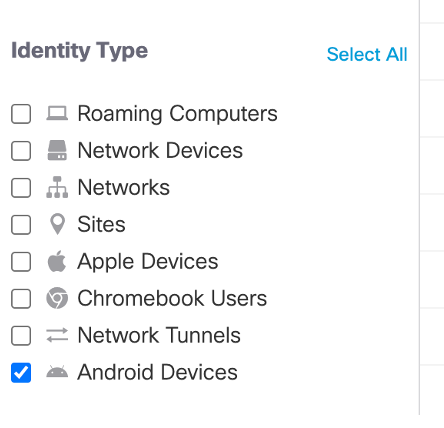444x428 pixels.
Task: Uncheck the Android Devices checkbox
Action: pos(21,372)
